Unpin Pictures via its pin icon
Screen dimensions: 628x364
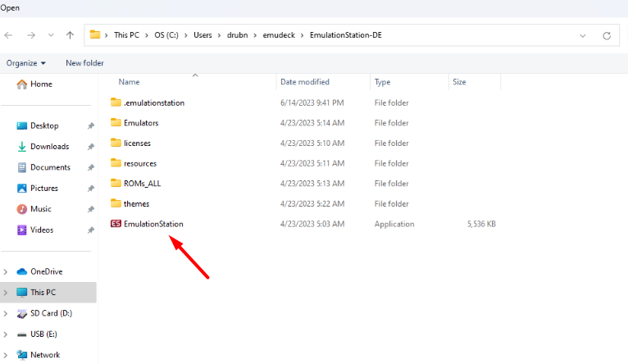[x=91, y=189]
